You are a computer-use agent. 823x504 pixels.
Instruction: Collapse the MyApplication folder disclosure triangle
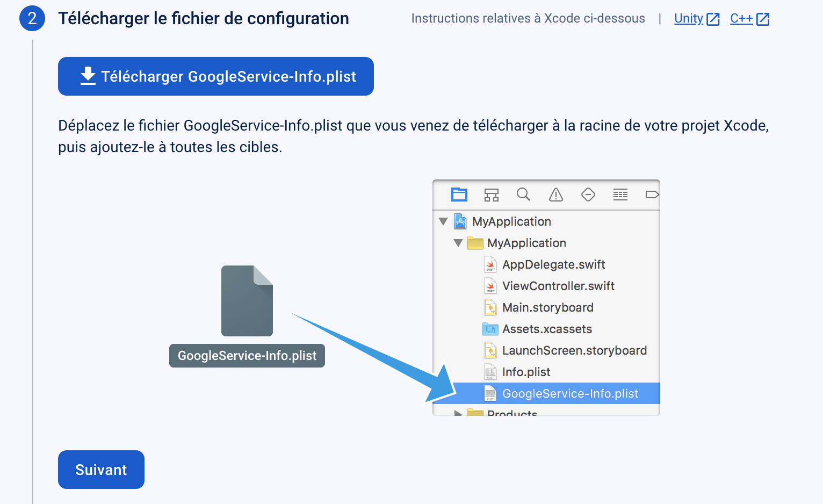[458, 243]
